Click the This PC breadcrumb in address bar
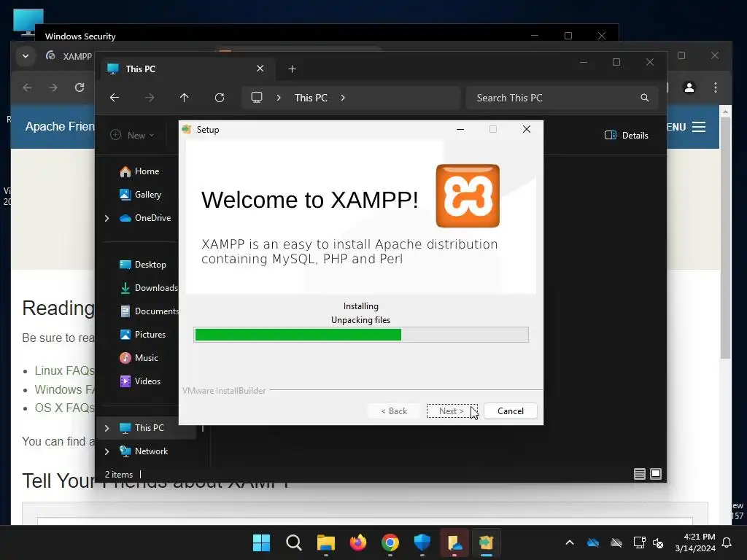This screenshot has height=560, width=747. (x=311, y=98)
